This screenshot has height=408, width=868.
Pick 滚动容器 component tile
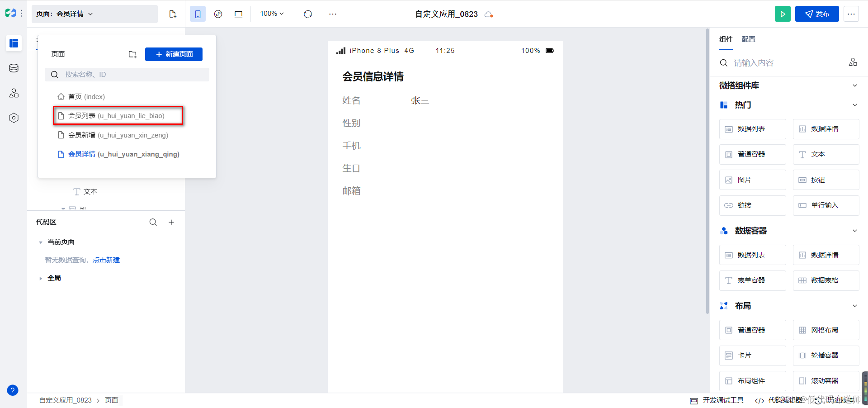[826, 381]
